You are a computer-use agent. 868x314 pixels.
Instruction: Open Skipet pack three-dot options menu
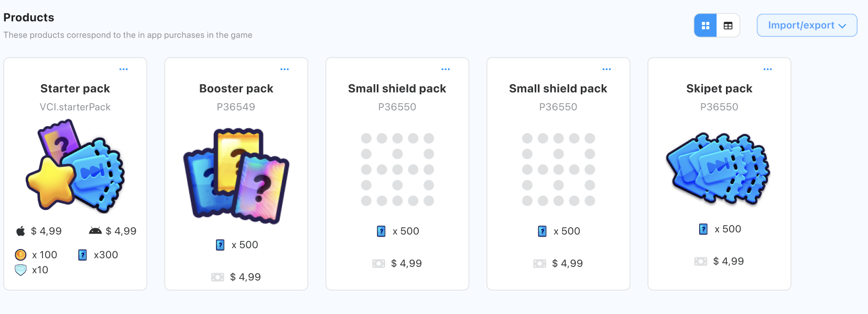pyautogui.click(x=767, y=69)
